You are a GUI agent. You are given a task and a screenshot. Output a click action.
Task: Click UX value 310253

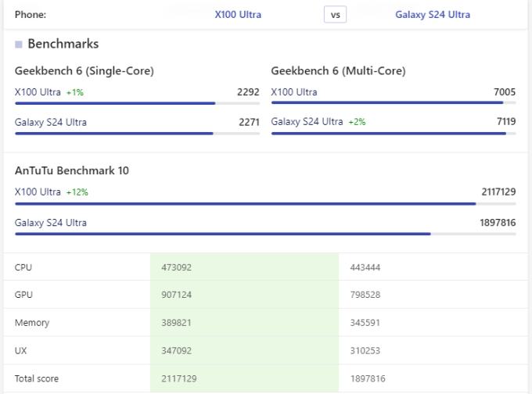point(365,350)
